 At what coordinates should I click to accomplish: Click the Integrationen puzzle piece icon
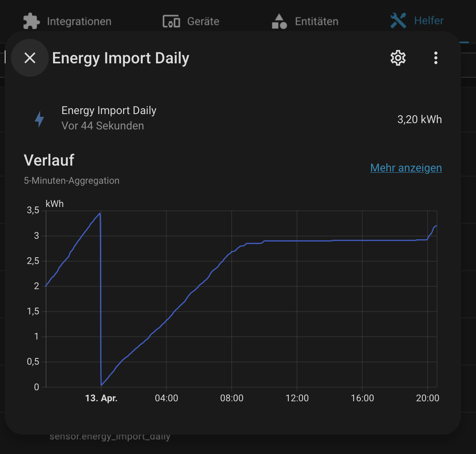31,21
